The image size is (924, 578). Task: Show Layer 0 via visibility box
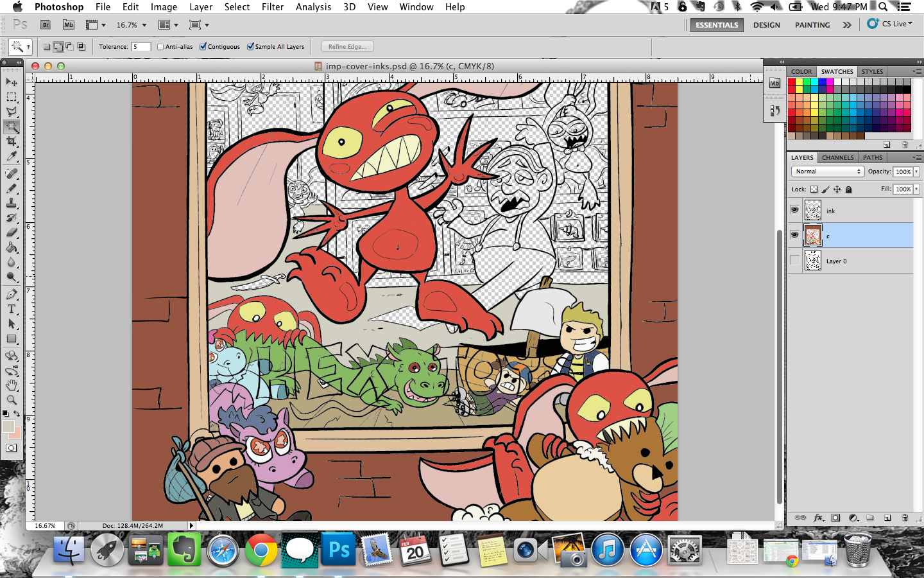coord(794,261)
